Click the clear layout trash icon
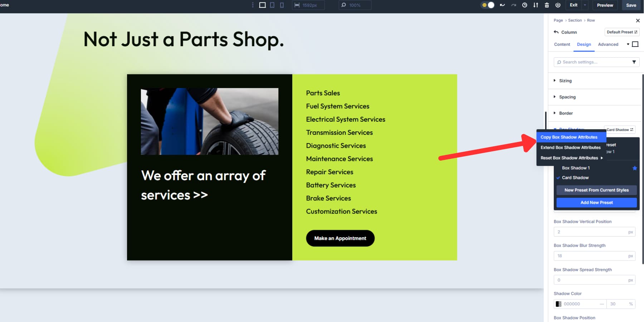644x322 pixels. [x=546, y=5]
